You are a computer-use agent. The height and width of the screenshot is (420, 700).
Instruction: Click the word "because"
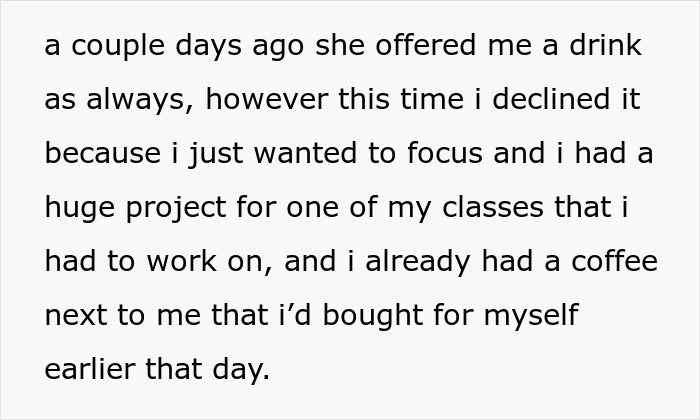coord(102,155)
